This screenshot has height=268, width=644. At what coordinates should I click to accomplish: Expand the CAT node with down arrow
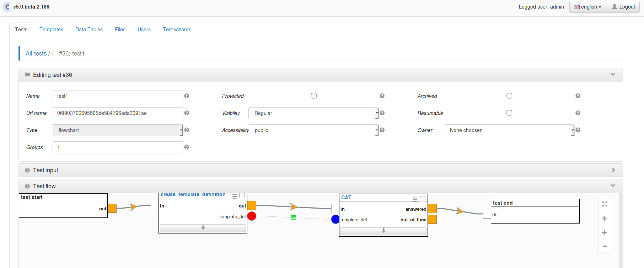point(383,231)
